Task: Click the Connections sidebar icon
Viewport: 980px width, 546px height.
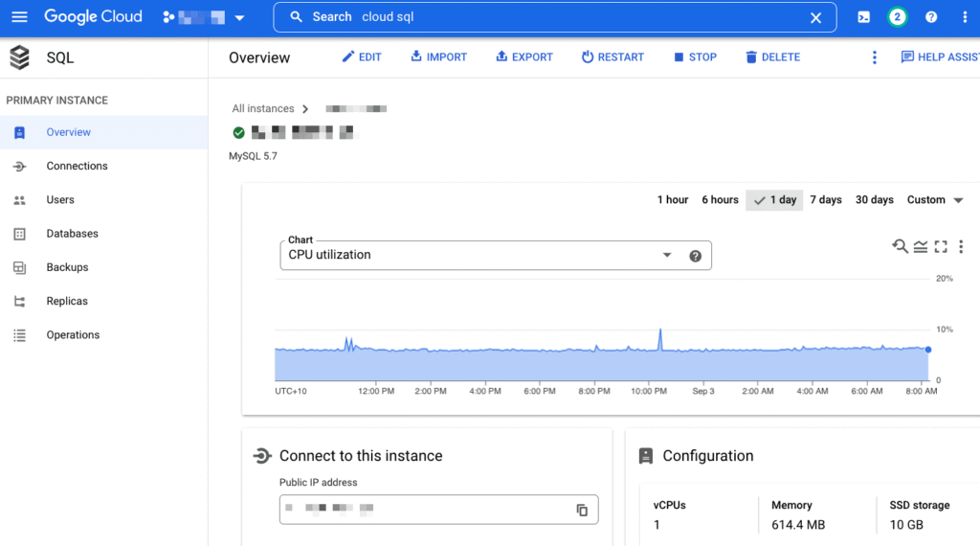Action: click(19, 167)
